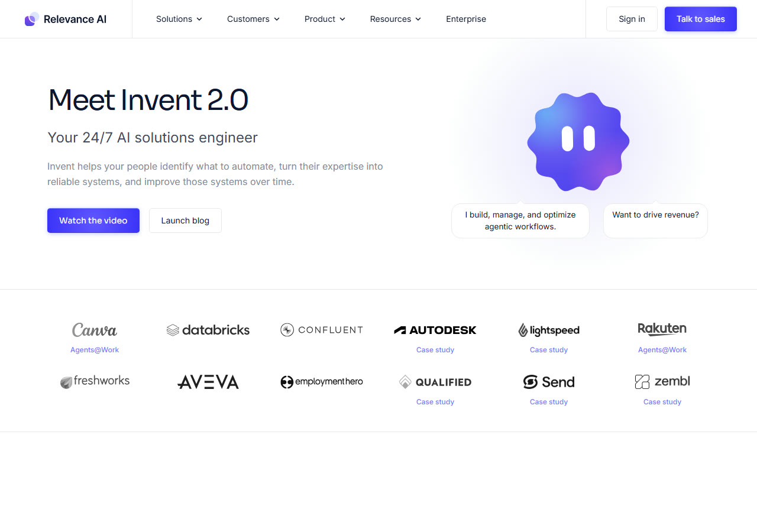Click the Freshworks logo
The image size is (757, 532).
tap(95, 382)
